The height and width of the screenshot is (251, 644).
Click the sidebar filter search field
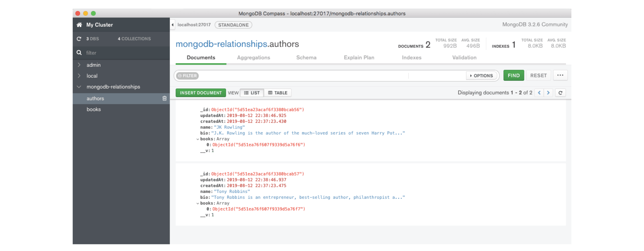click(121, 53)
